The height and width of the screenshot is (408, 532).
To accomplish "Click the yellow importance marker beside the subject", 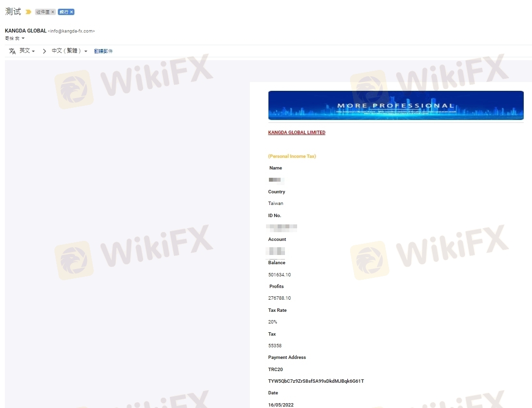I will coord(29,12).
